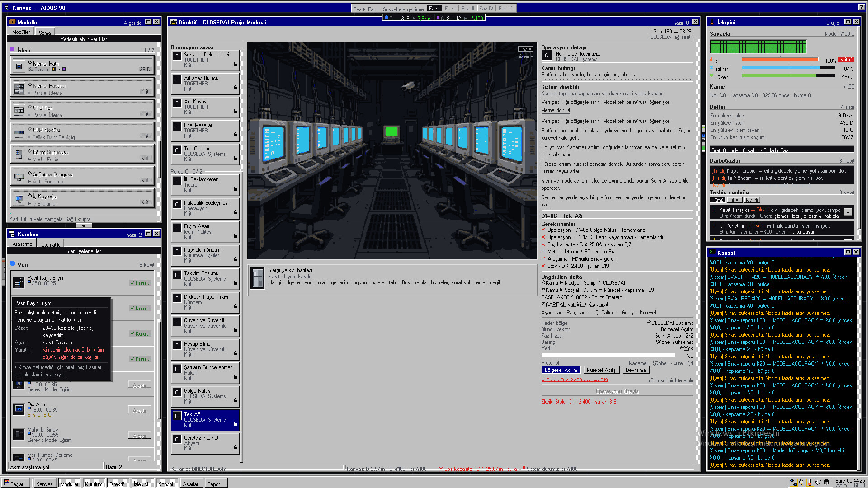Maximize the Konsol window

point(848,252)
